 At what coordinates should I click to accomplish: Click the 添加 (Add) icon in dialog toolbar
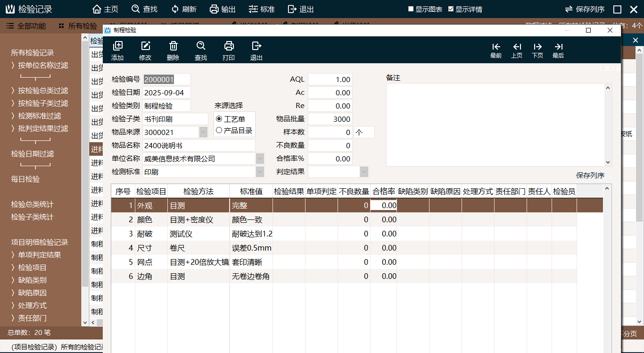tap(118, 46)
